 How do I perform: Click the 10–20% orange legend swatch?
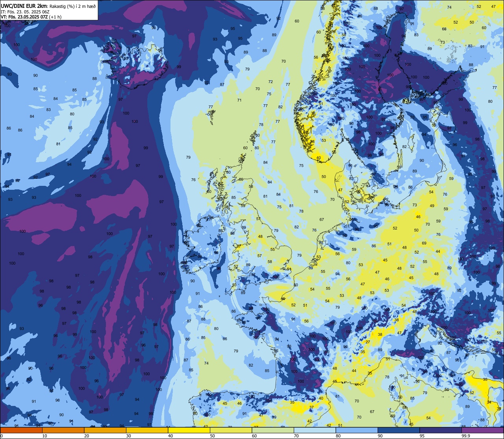point(63,430)
